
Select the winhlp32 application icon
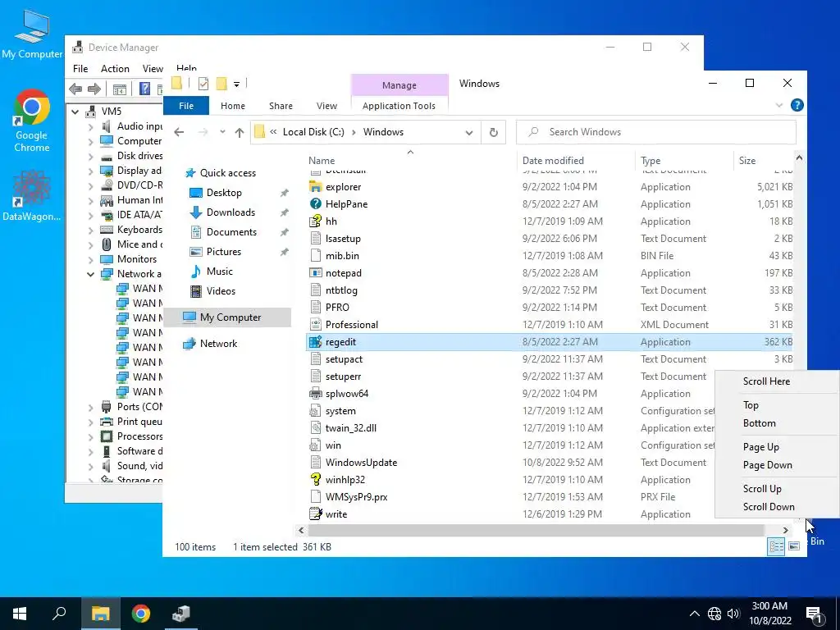coord(316,479)
